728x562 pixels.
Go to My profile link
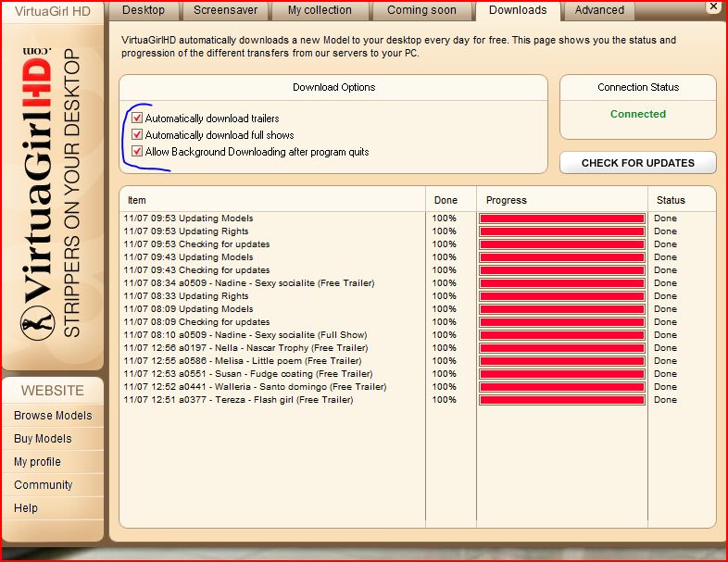pos(37,462)
